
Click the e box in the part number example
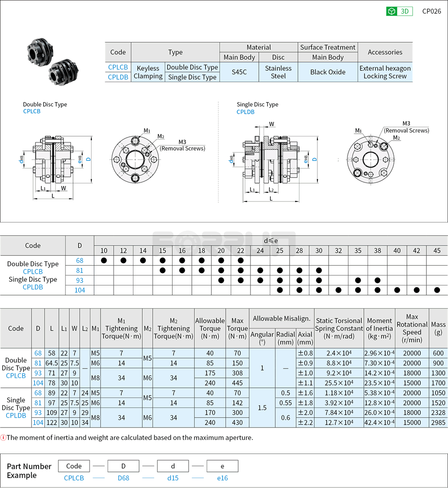223,466
